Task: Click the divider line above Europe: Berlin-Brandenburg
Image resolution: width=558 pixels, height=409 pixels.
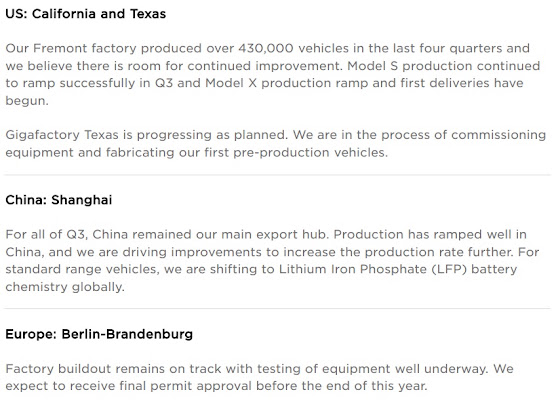Action: coord(277,308)
